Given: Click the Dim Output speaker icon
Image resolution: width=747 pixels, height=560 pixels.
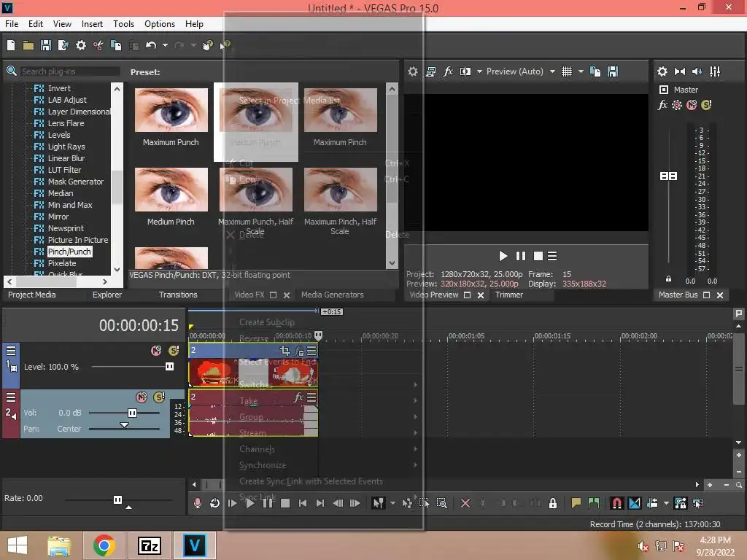Looking at the screenshot, I should 697,71.
